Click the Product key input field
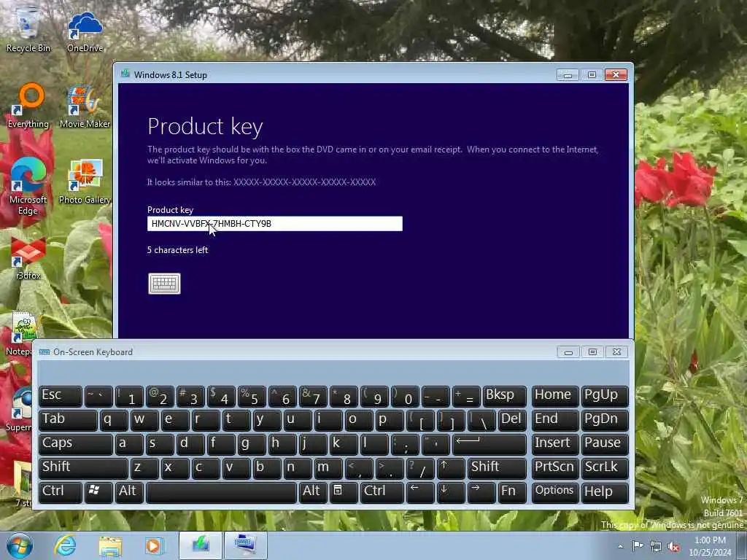Screen dimensions: 747x560 click(275, 224)
